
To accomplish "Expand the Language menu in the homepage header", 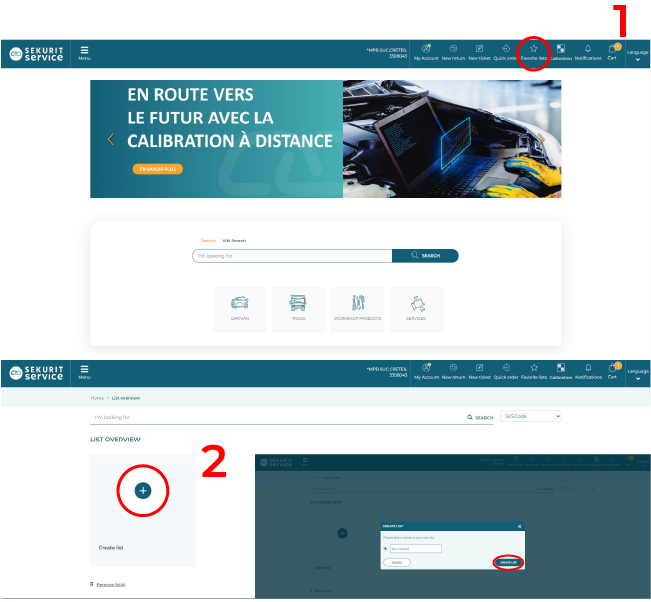I will pyautogui.click(x=638, y=55).
